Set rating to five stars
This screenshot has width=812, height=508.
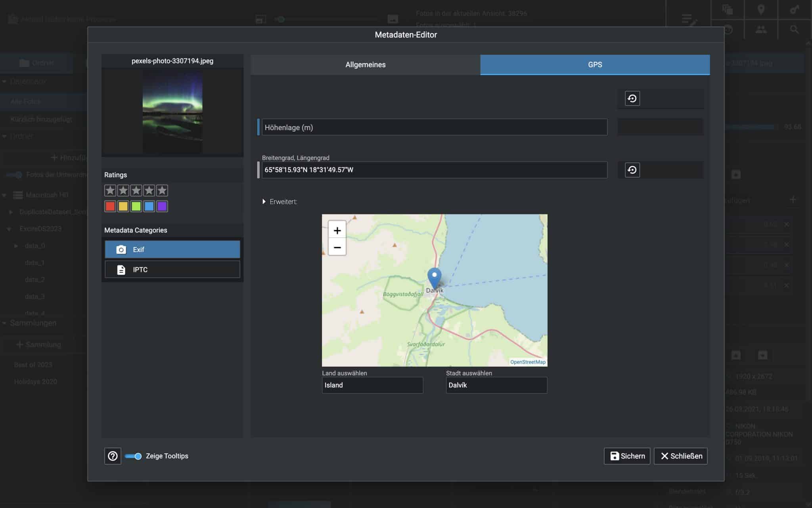point(162,190)
